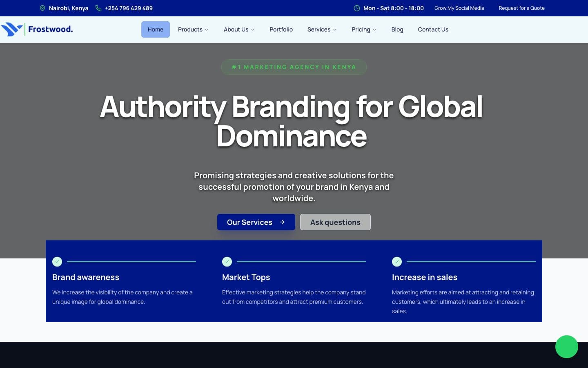
Task: Expand the About Us dropdown menu
Action: click(x=239, y=29)
